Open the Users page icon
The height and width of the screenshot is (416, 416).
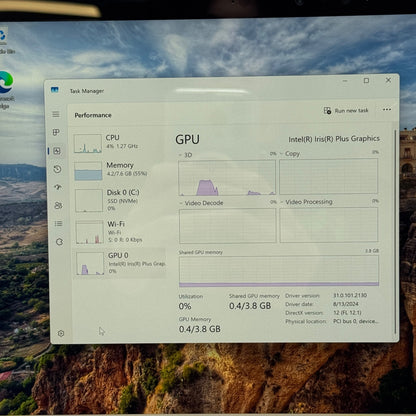(x=58, y=205)
